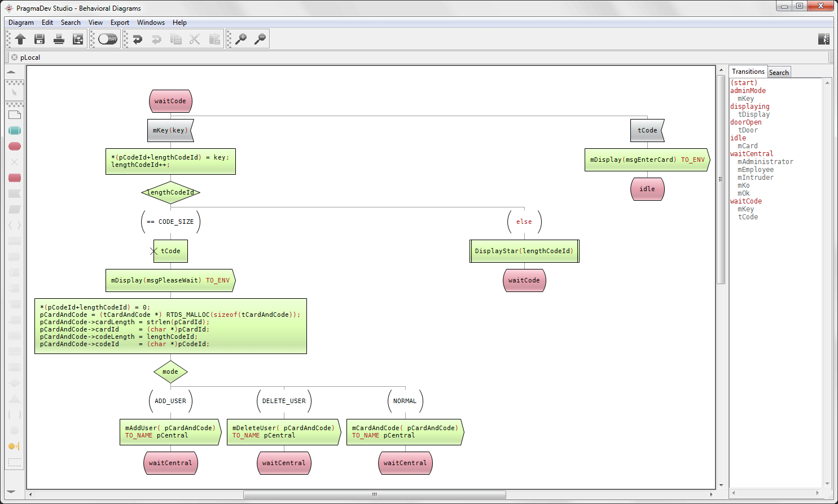Pick the text note symbol in palette
Viewport: 838px width, 504px height.
click(15, 115)
